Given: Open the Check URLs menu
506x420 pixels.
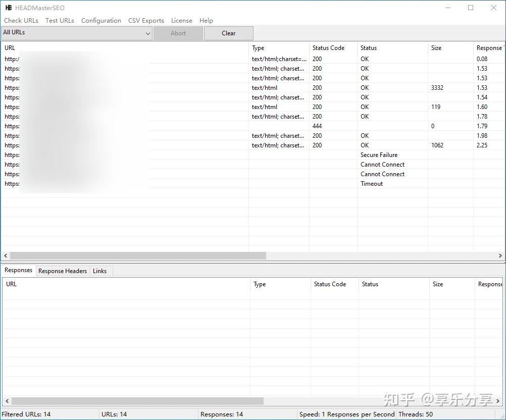Looking at the screenshot, I should pos(21,21).
